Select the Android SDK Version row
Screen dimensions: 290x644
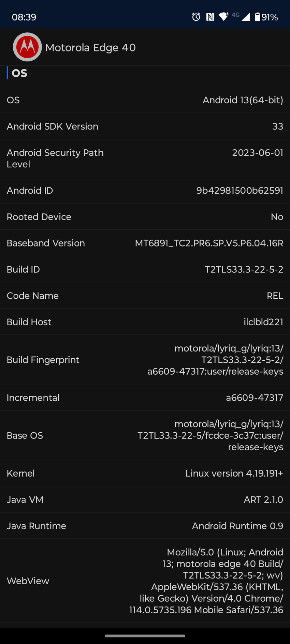[x=145, y=126]
